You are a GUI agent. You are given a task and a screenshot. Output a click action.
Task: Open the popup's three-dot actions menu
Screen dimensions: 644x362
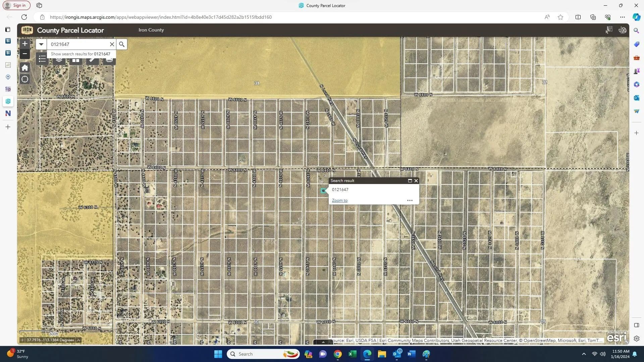(x=410, y=200)
